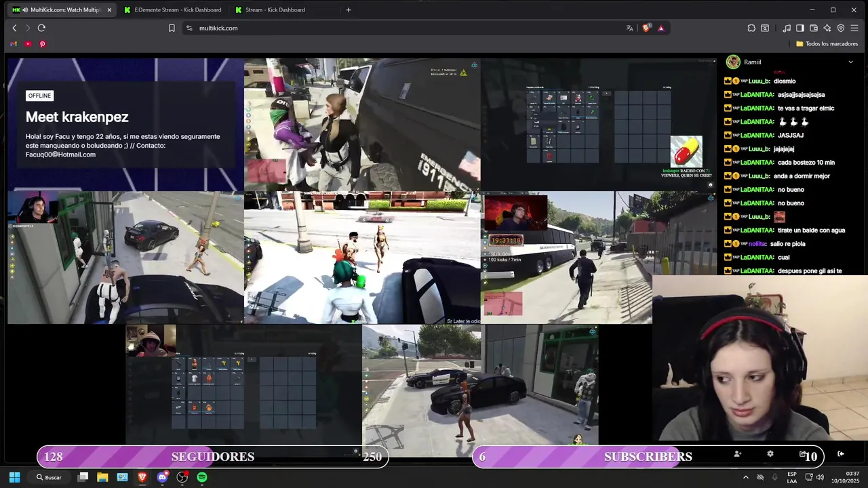Open Leo AI sparkle icon
Viewport: 868px width, 488px height.
click(827, 28)
